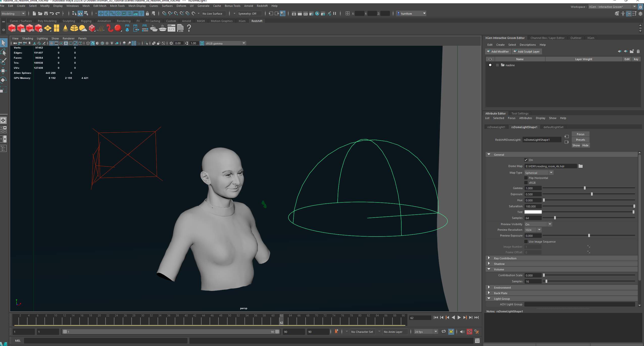Enable the sRGB checkbox for dome map
The width and height of the screenshot is (644, 346).
click(526, 183)
